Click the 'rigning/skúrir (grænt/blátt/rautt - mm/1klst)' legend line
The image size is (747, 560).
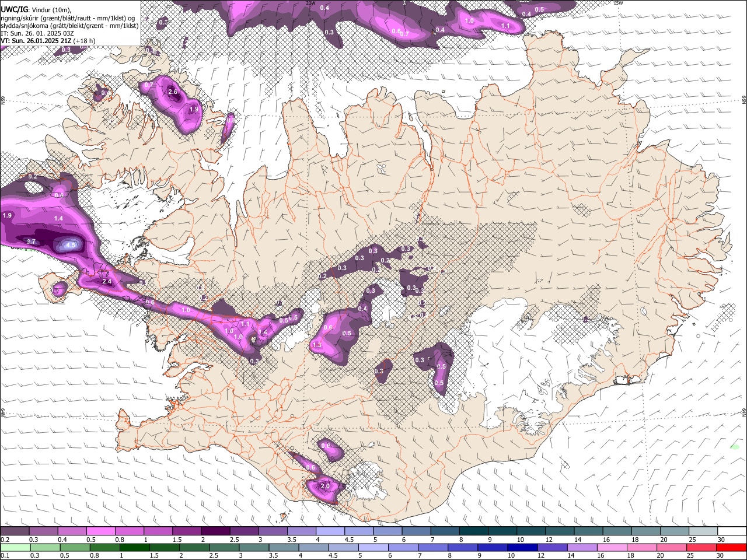click(68, 17)
